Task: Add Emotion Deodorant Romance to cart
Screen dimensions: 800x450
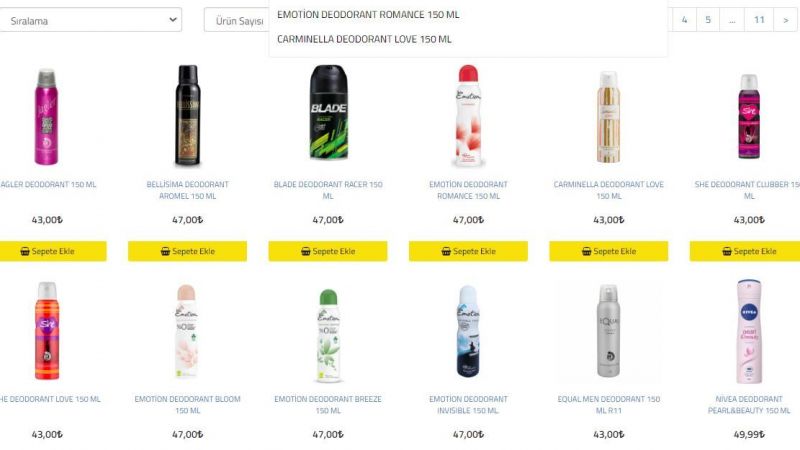Action: coord(468,251)
